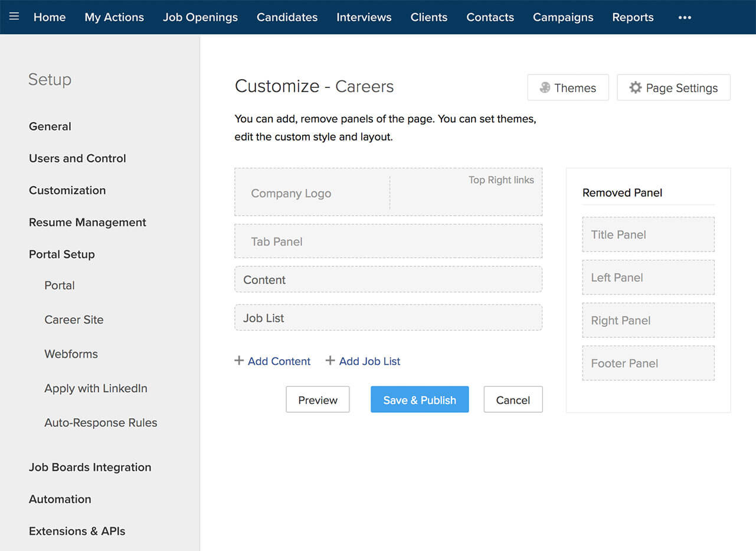Click the three-dots more menu icon

[685, 18]
